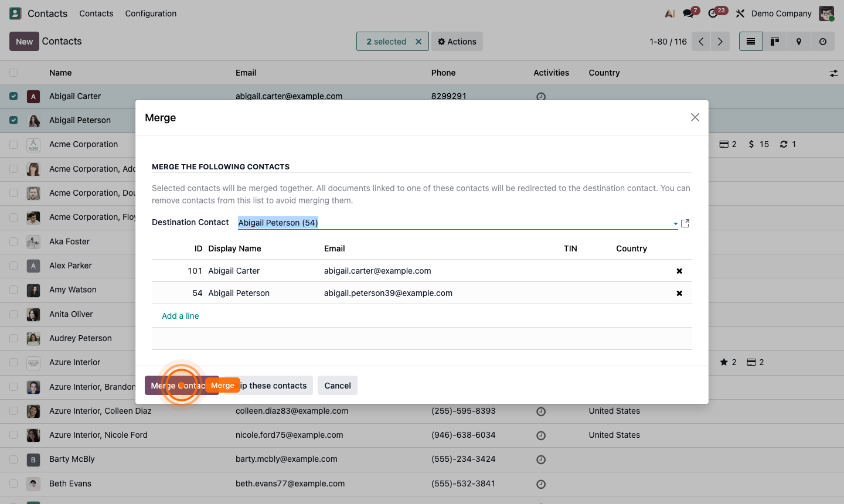The width and height of the screenshot is (844, 504).
Task: Remove Abigail Carter from the merge list
Action: 679,271
